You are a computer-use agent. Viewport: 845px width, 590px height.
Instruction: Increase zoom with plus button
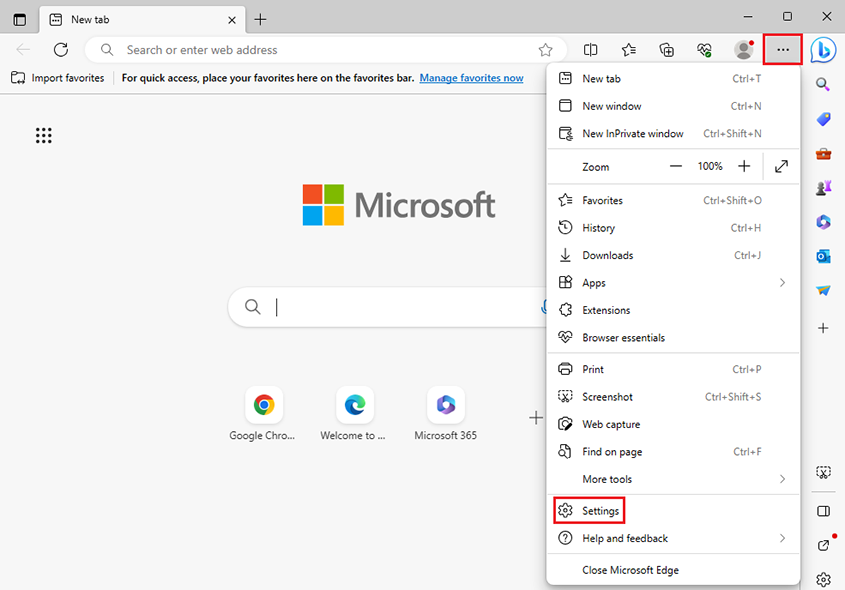tap(744, 166)
